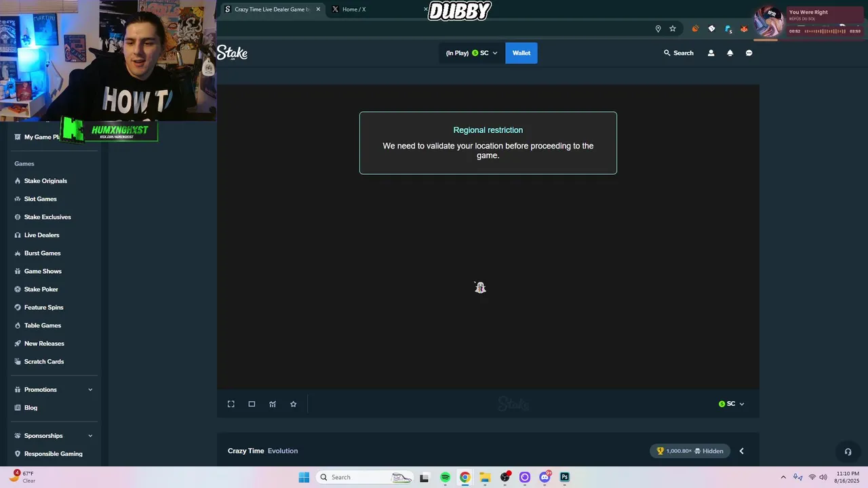Open Spotify from the taskbar
The height and width of the screenshot is (488, 868).
point(445,477)
